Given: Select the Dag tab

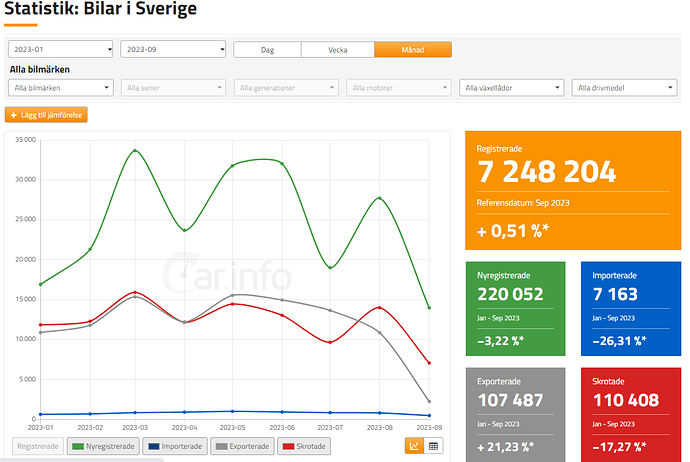Looking at the screenshot, I should pyautogui.click(x=268, y=50).
